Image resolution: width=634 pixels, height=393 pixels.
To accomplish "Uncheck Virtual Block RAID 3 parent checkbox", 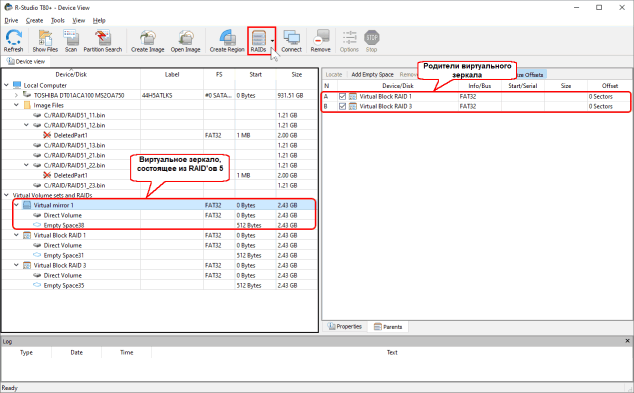I will pyautogui.click(x=342, y=106).
